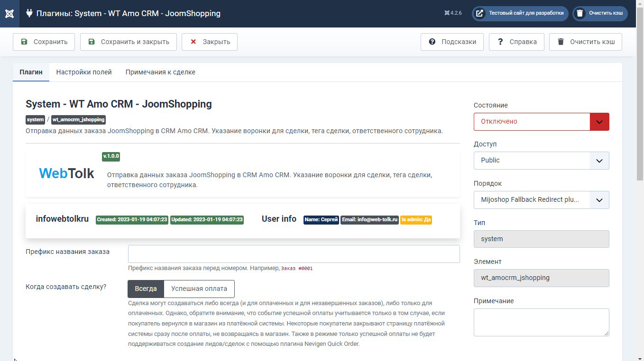Click the trash icon in the header bar

coord(580,13)
